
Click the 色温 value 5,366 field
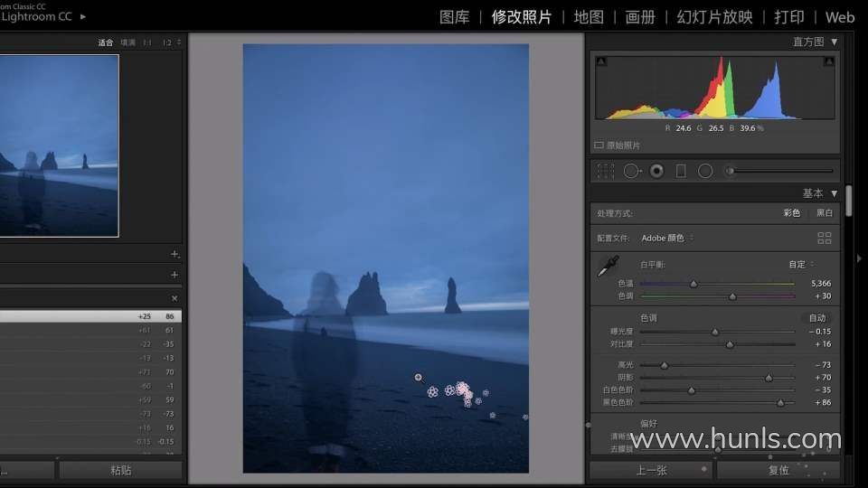point(820,283)
